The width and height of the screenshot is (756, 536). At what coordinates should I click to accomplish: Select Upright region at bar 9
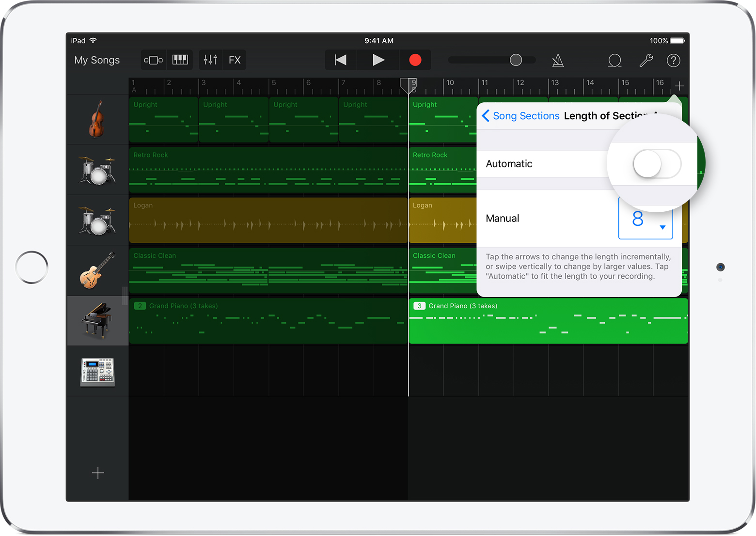pos(443,120)
